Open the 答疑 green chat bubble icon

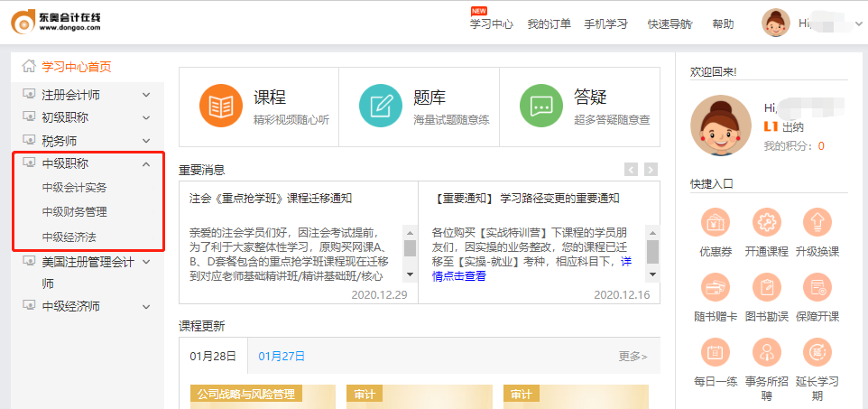[x=541, y=107]
